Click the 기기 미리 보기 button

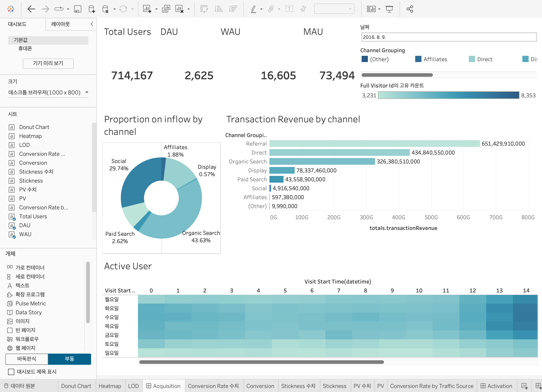click(x=48, y=63)
